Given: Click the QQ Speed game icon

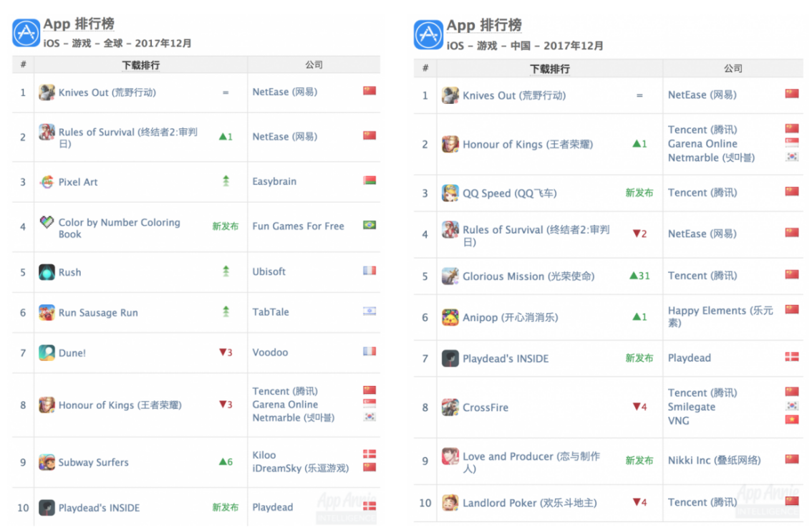Looking at the screenshot, I should click(450, 193).
